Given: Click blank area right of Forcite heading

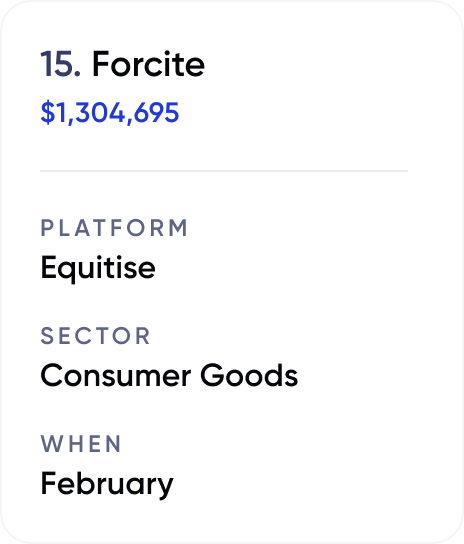Looking at the screenshot, I should pos(312,64).
